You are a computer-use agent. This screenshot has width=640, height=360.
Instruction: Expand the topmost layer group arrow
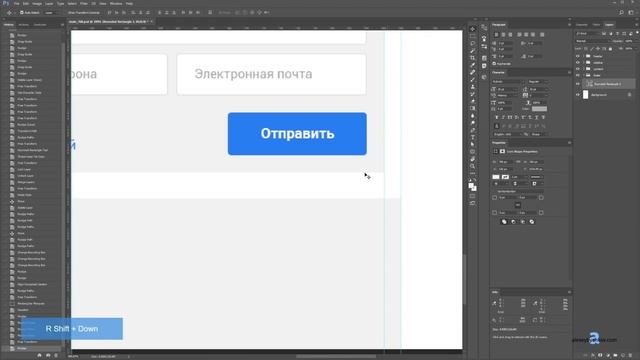coord(584,56)
